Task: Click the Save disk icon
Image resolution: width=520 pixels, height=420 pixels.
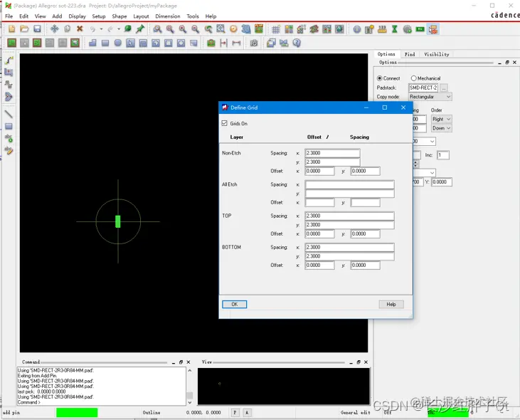Action: pos(37,29)
